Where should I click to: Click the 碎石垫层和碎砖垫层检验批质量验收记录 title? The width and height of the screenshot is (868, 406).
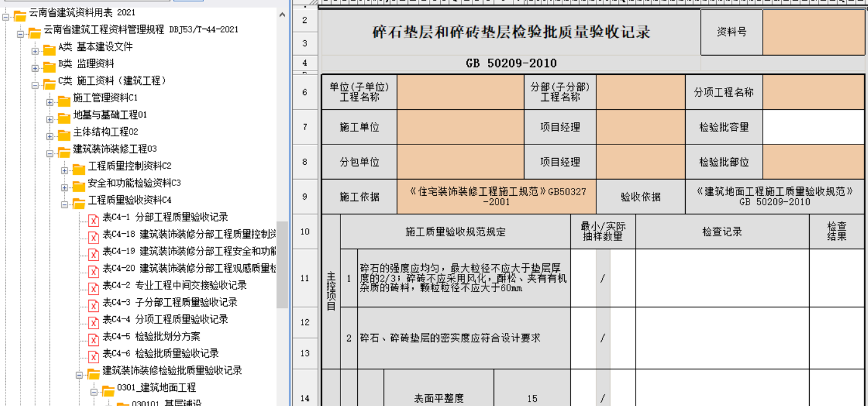pos(511,32)
